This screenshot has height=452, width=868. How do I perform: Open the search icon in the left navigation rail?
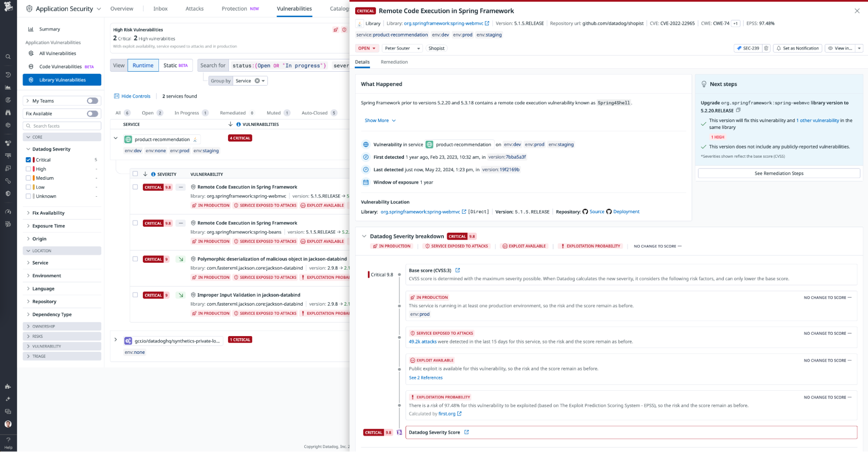pyautogui.click(x=8, y=56)
